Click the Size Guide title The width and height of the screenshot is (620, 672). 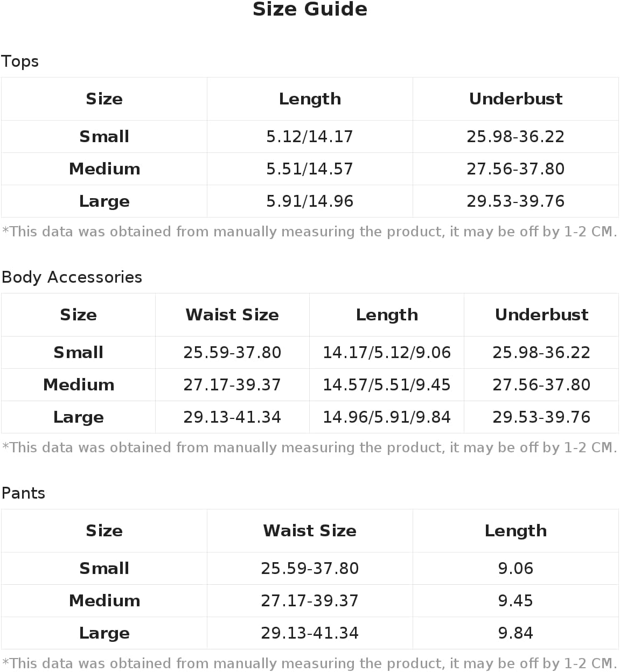click(x=310, y=9)
